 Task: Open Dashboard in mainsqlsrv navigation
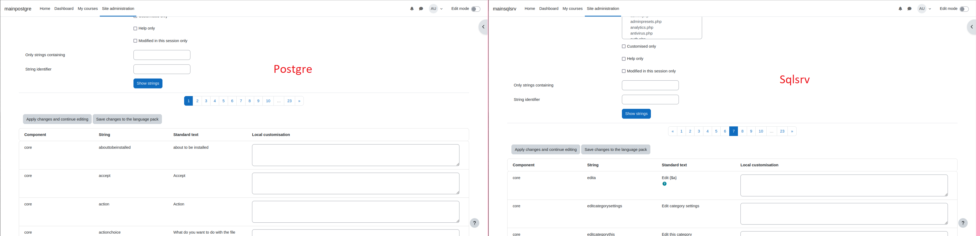549,8
